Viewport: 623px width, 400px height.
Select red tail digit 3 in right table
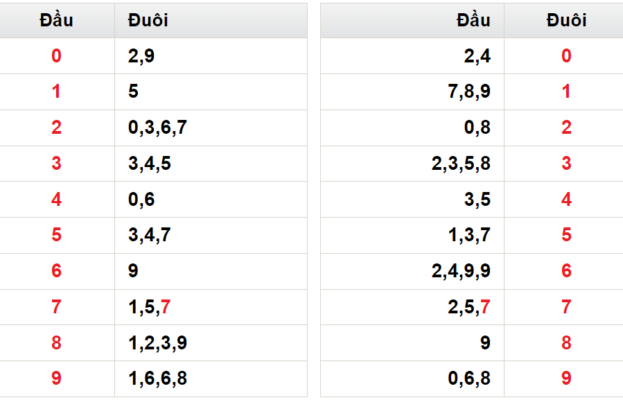point(566,163)
